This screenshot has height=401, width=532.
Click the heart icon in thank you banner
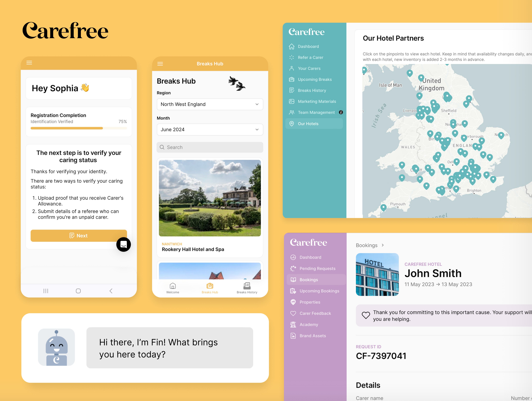(366, 315)
